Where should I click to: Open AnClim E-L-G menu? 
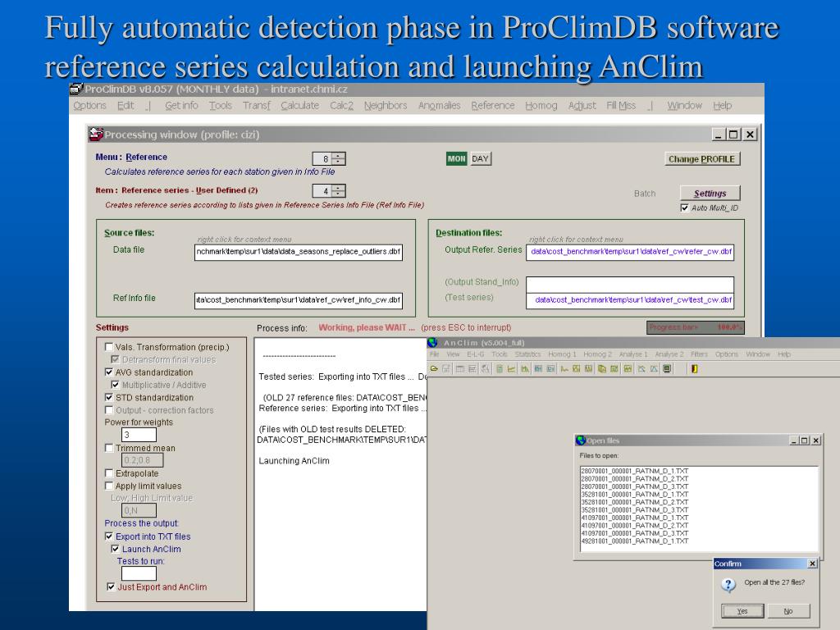[475, 354]
